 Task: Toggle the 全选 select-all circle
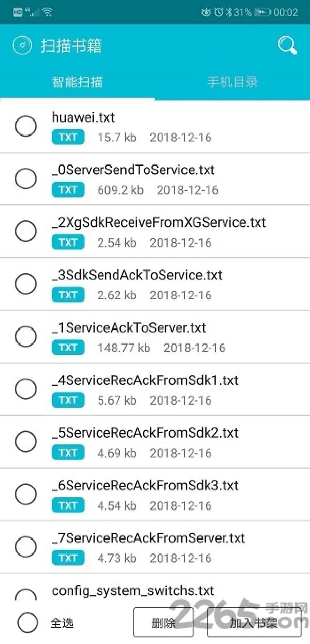click(27, 622)
